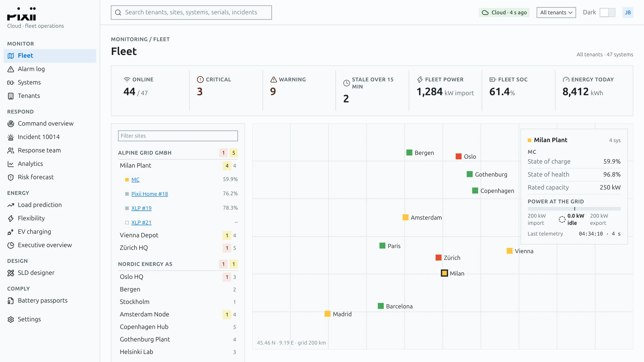644x362 pixels.
Task: Click the JB user avatar
Action: click(628, 12)
